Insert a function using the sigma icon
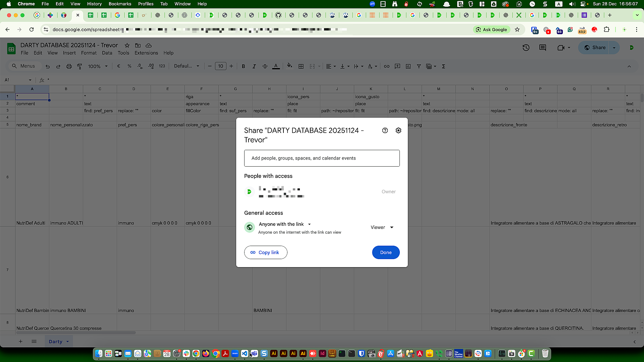 click(x=443, y=66)
